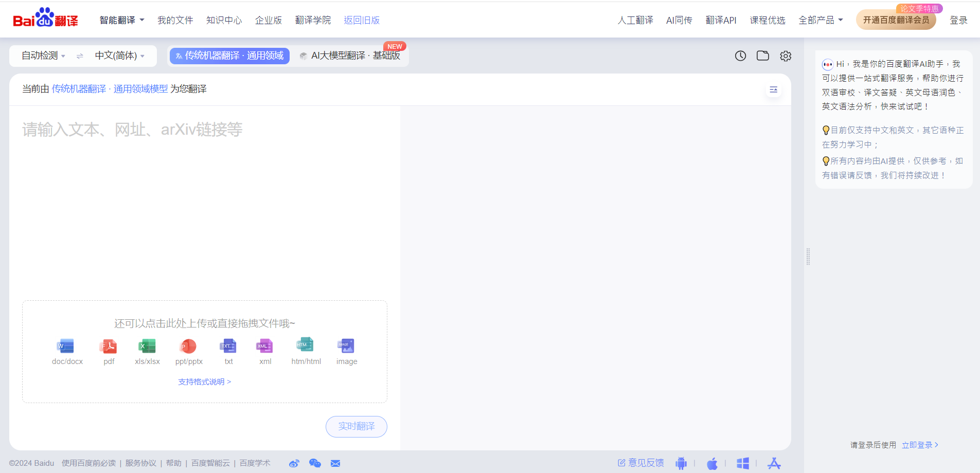Open 帮助 footer link
980x473 pixels.
(x=174, y=463)
